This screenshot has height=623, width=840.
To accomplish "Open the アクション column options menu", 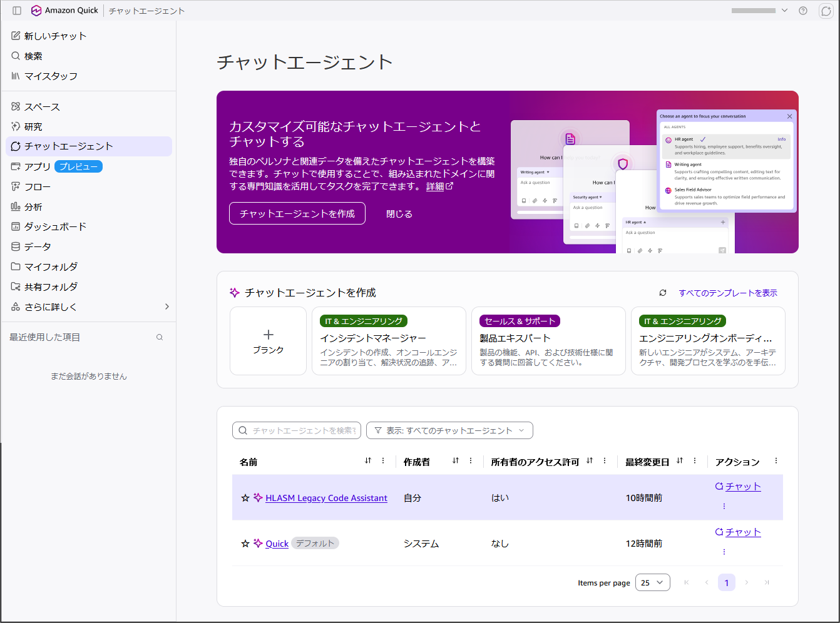I will (776, 461).
